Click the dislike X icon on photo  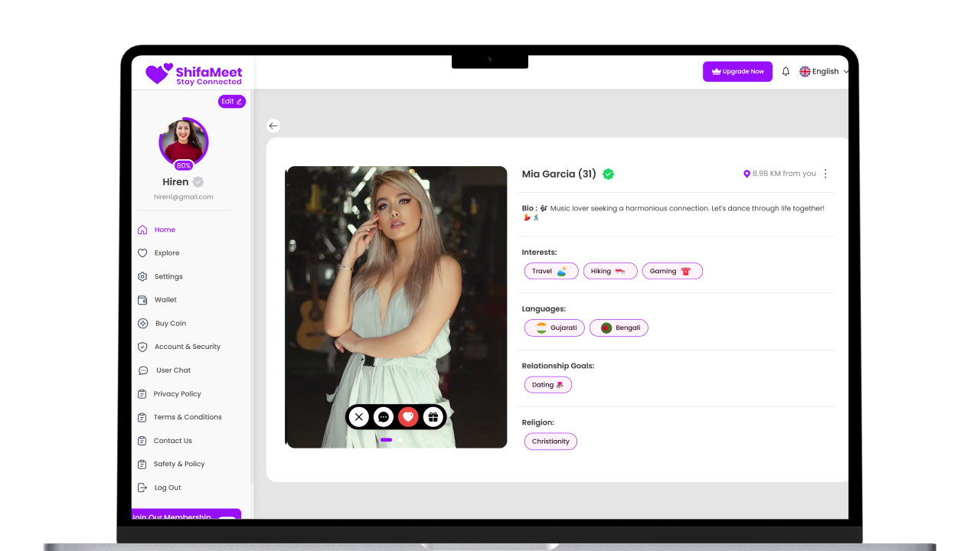point(358,417)
